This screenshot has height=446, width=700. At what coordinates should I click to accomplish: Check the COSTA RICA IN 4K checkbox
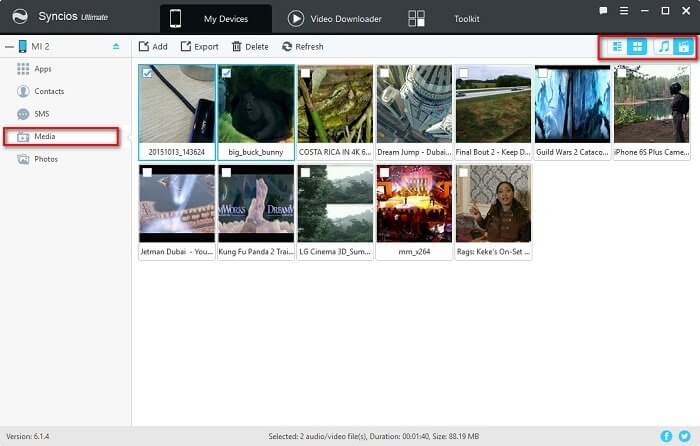(x=305, y=73)
